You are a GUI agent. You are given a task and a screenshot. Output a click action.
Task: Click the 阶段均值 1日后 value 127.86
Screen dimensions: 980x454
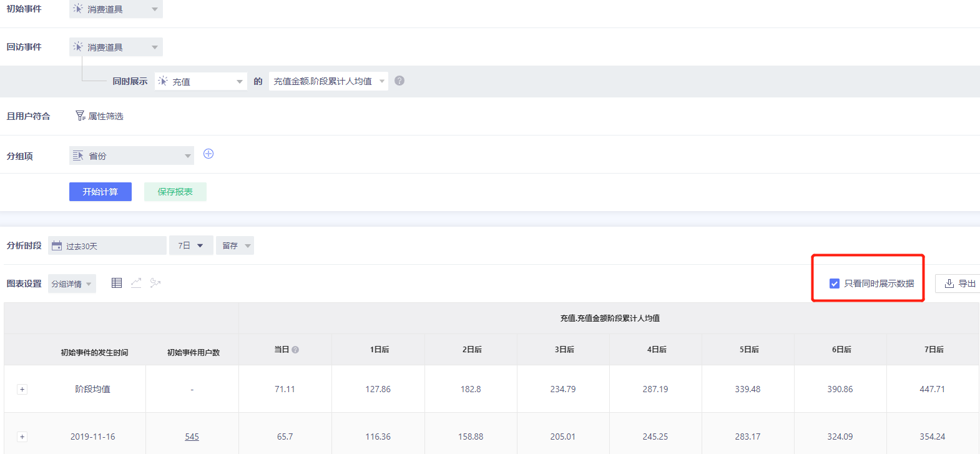378,389
